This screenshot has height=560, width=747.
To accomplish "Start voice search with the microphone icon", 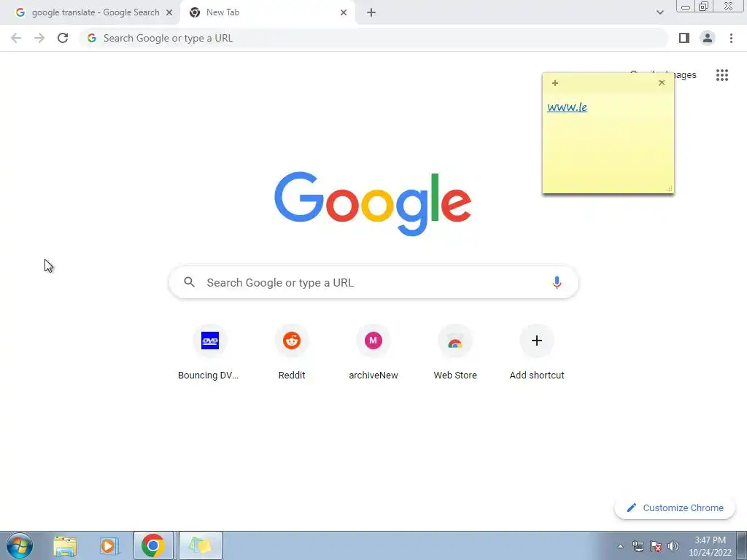I will [x=557, y=282].
